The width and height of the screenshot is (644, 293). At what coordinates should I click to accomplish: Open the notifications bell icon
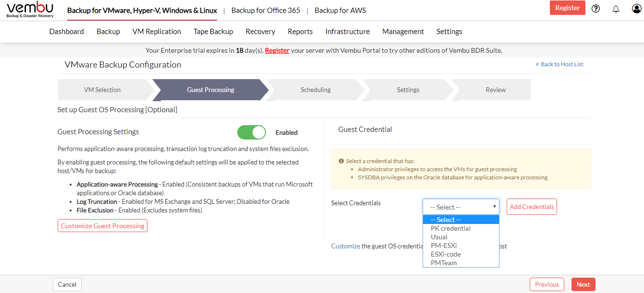coord(616,8)
